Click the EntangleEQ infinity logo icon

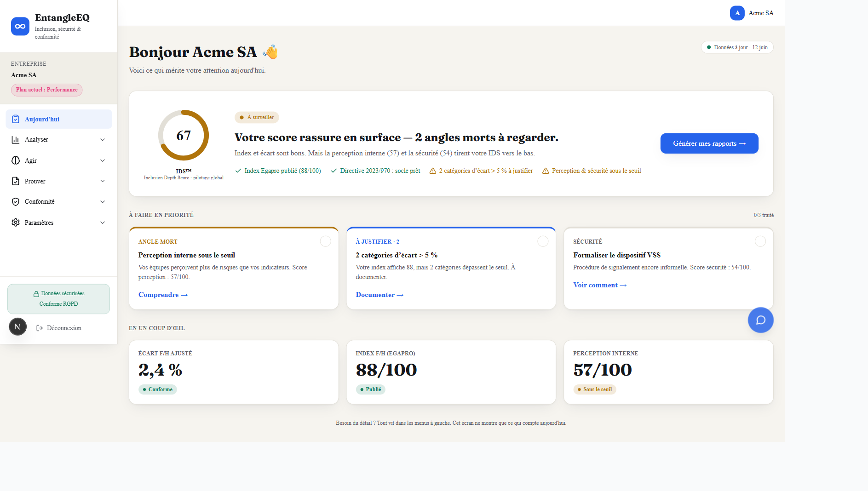20,26
